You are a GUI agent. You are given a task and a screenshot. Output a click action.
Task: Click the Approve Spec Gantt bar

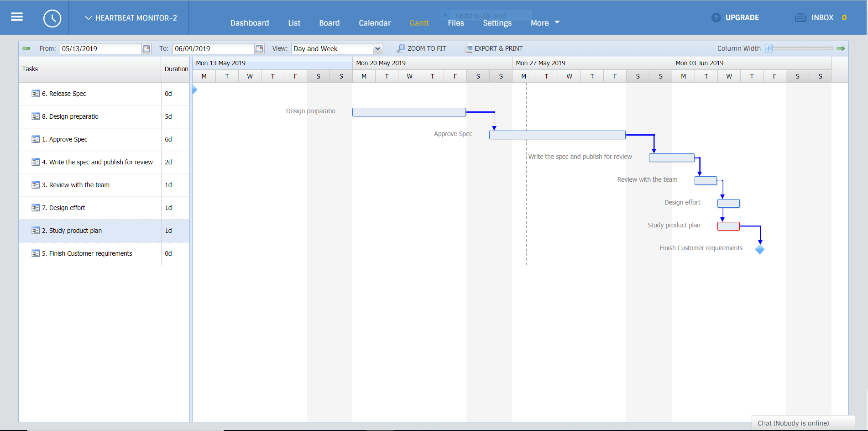point(557,135)
